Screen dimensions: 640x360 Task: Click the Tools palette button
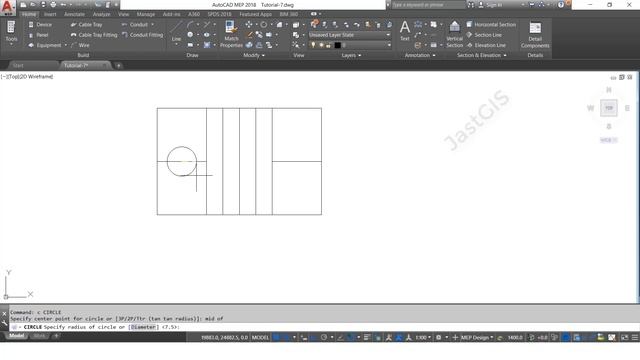pyautogui.click(x=11, y=32)
